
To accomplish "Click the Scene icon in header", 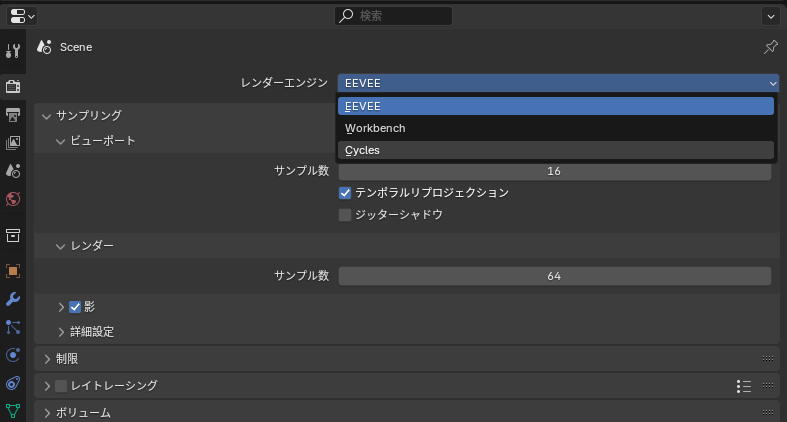I will click(44, 47).
